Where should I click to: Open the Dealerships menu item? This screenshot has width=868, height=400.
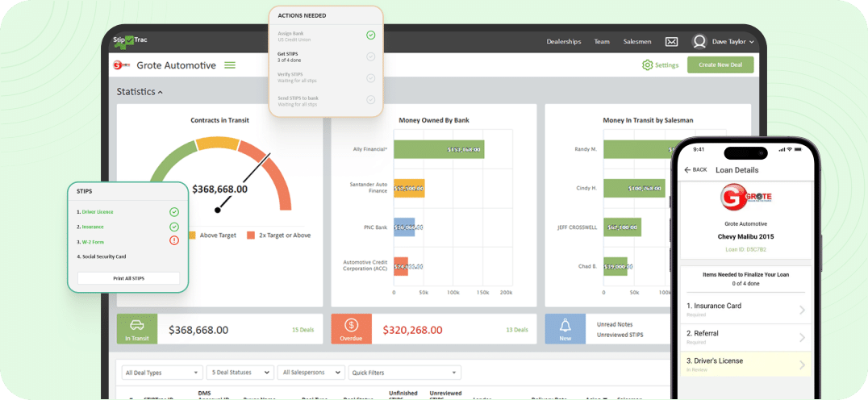[x=563, y=42]
